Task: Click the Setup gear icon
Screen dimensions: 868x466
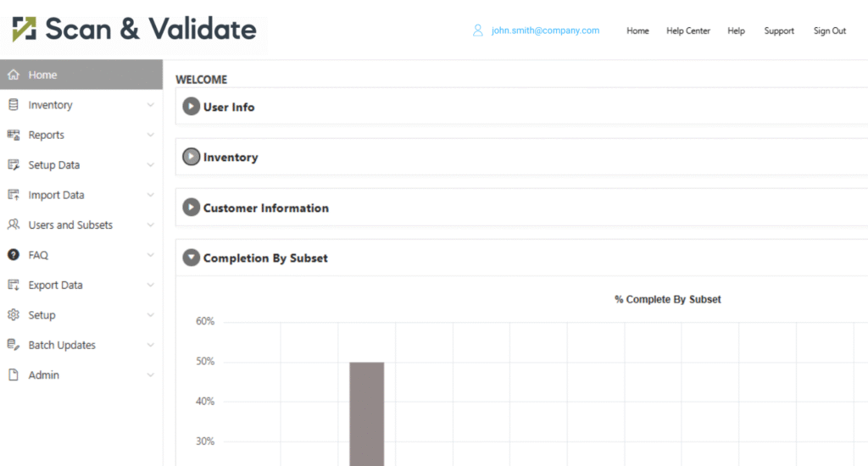Action: pos(13,315)
